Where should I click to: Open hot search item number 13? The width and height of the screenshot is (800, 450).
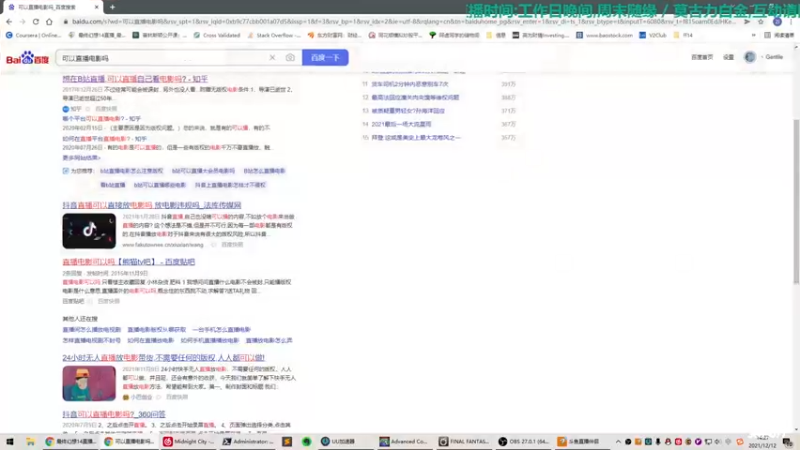(x=408, y=111)
